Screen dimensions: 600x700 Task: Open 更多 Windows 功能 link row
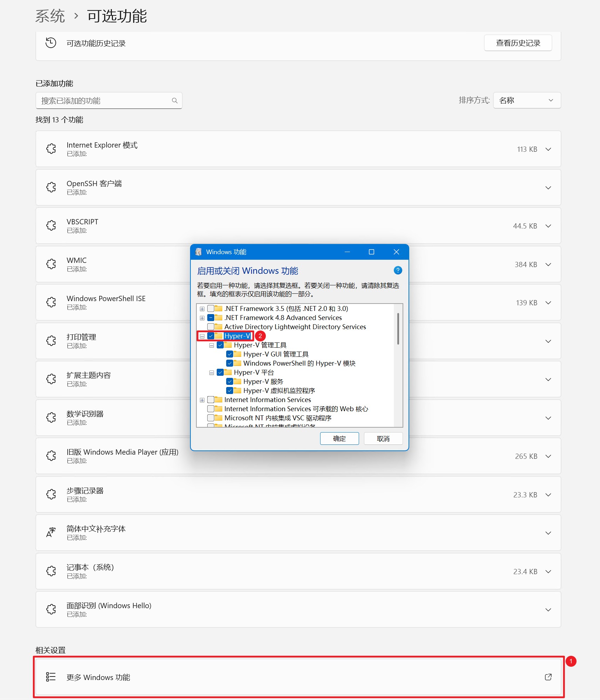coord(298,677)
